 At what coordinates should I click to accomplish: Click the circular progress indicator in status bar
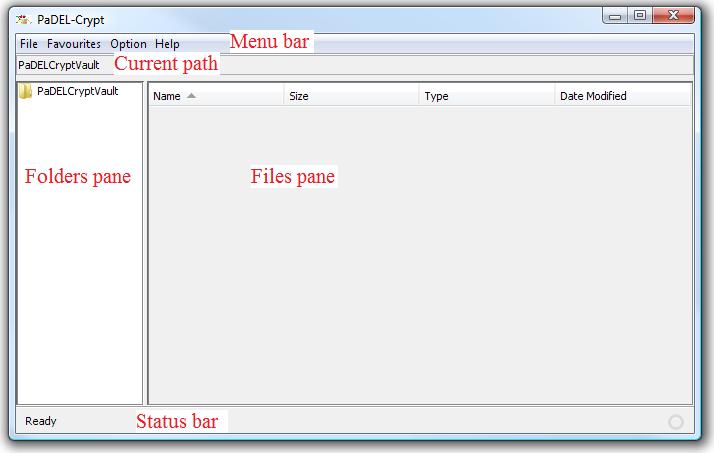676,422
